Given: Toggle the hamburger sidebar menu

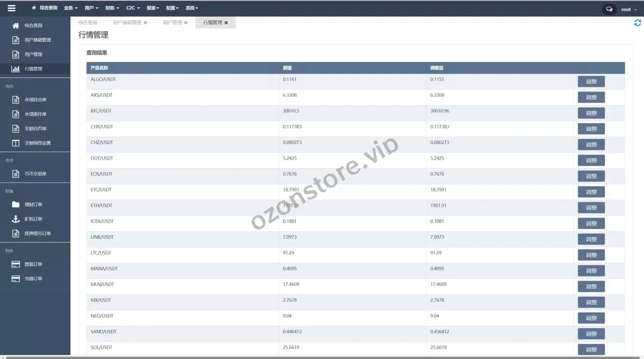Looking at the screenshot, I should point(12,8).
